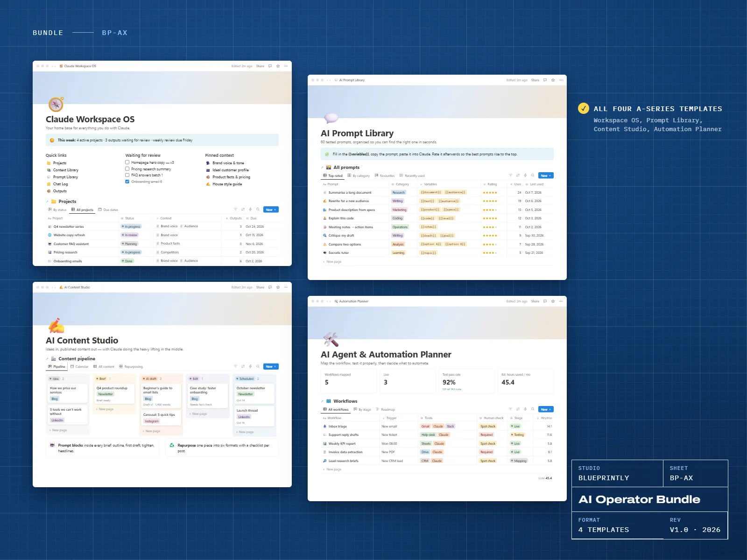
Task: Open the October newsletter card in Scheduled column
Action: tap(254, 394)
